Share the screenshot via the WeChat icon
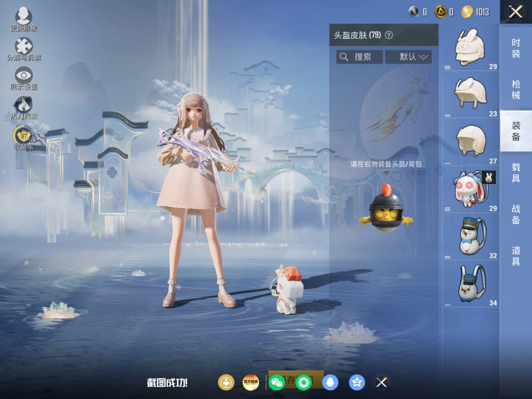Screen dimensions: 532x399 [276, 383]
